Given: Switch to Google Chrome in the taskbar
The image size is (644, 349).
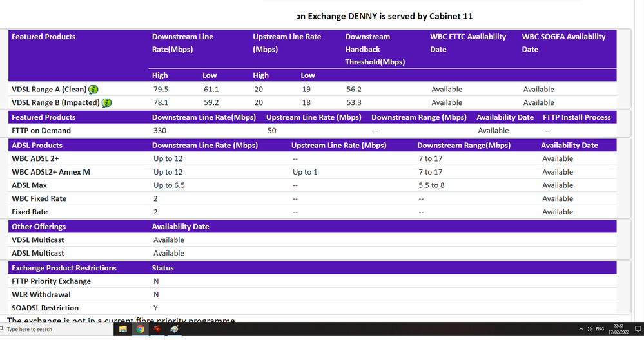Looking at the screenshot, I should pyautogui.click(x=140, y=329).
